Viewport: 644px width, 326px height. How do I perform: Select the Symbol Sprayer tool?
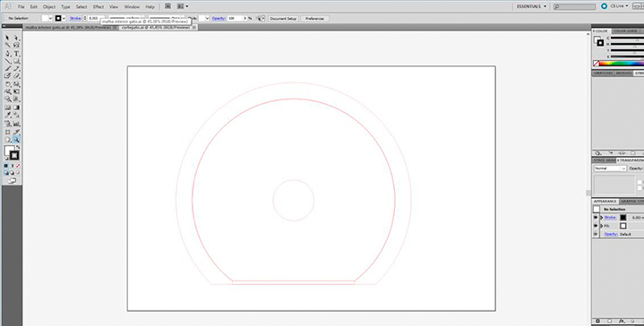7,124
